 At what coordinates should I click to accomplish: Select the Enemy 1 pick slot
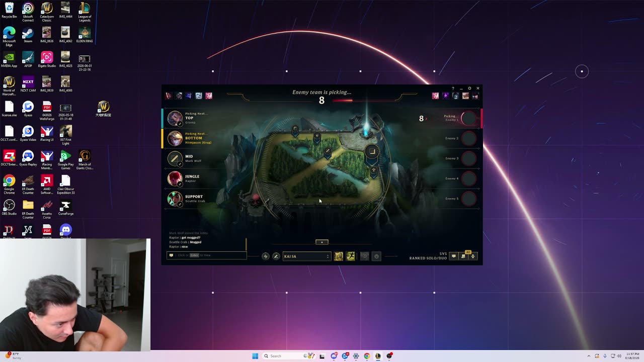click(468, 118)
